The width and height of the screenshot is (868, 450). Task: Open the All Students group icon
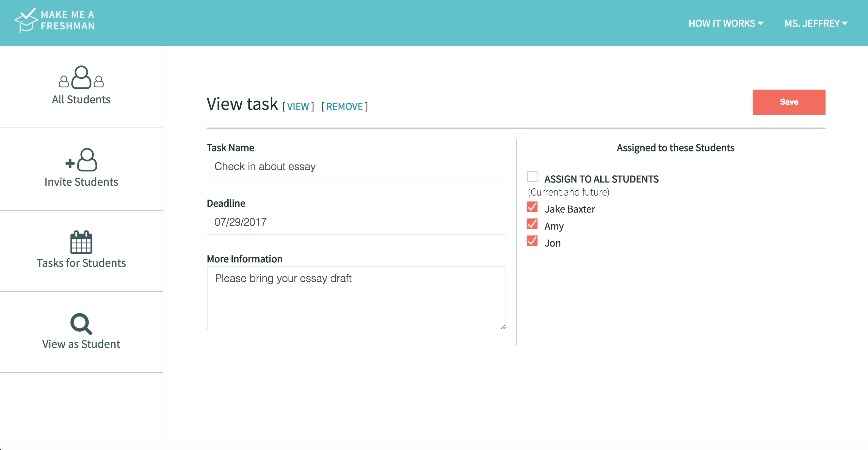(81, 78)
